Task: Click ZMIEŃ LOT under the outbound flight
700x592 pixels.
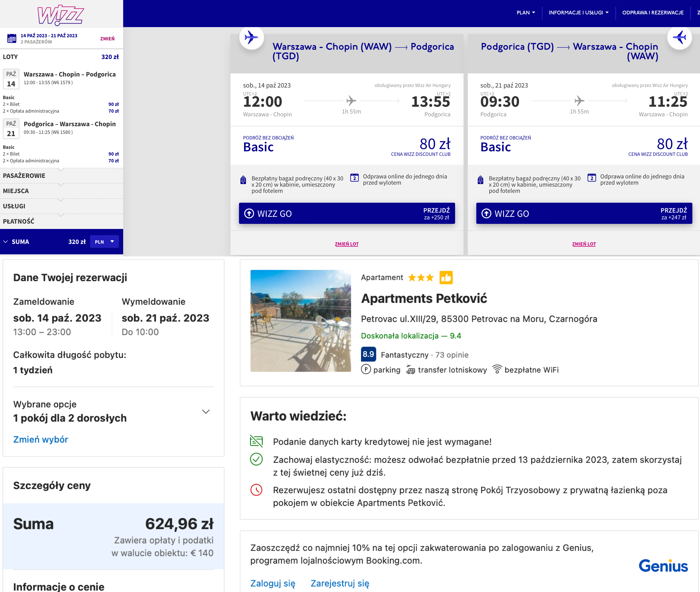Action: 347,244
